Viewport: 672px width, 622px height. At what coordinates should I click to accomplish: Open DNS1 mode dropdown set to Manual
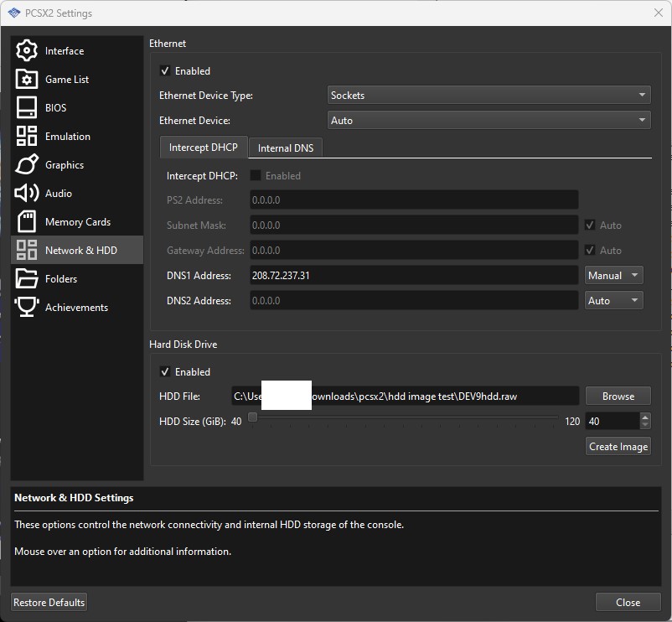tap(613, 275)
